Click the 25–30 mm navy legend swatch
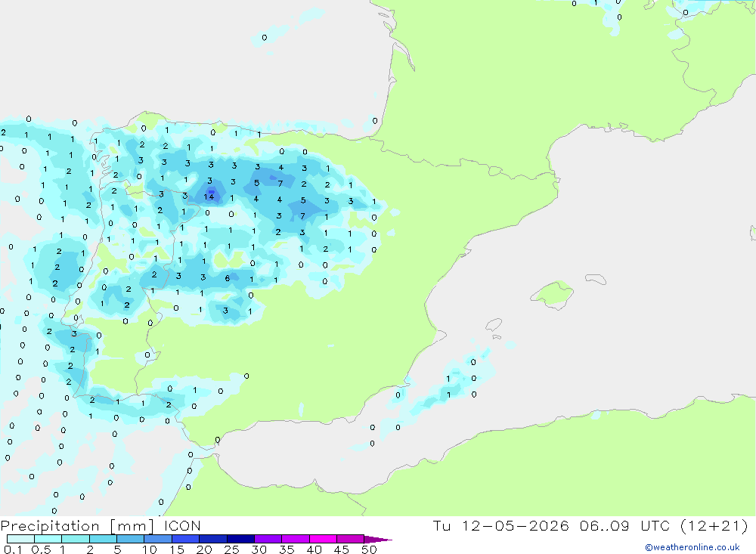Image resolution: width=756 pixels, height=554 pixels. [240, 539]
